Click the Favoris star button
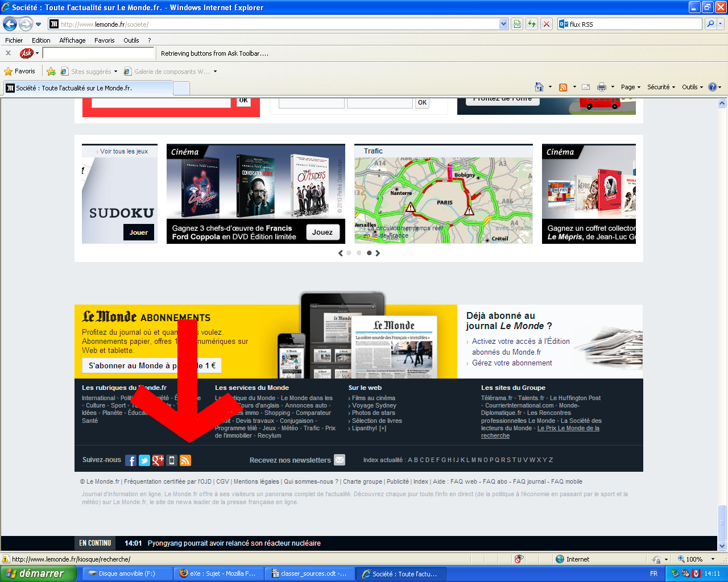Image resolution: width=728 pixels, height=582 pixels. point(20,71)
